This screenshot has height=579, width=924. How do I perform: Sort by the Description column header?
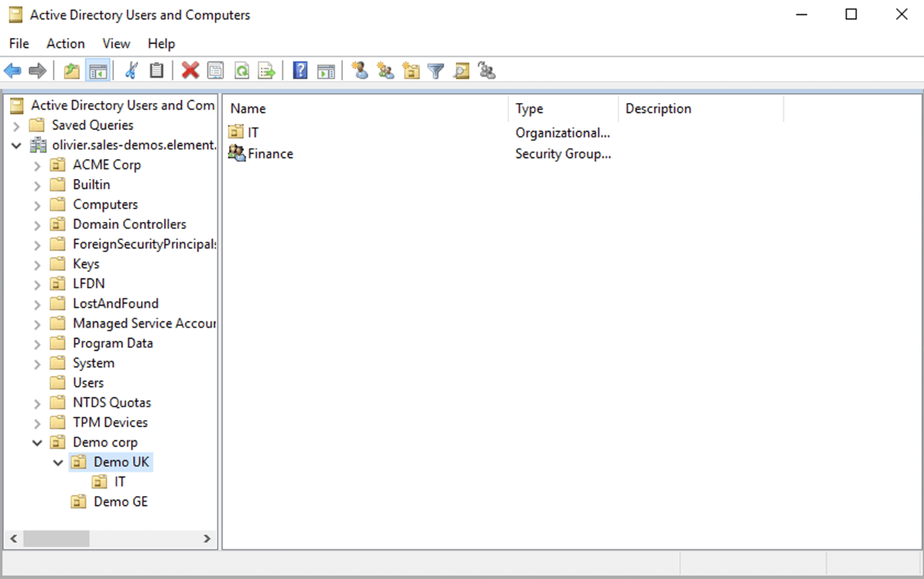[701, 108]
